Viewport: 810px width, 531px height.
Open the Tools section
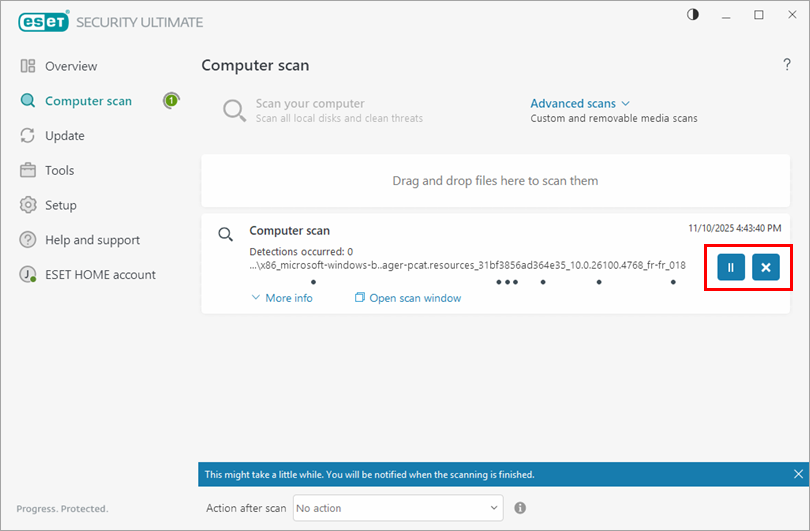(59, 171)
